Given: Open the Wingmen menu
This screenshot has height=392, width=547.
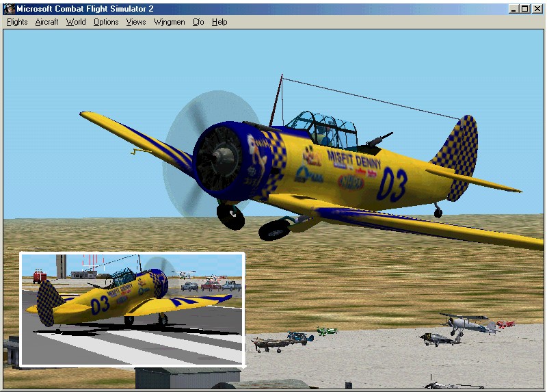Looking at the screenshot, I should point(169,22).
